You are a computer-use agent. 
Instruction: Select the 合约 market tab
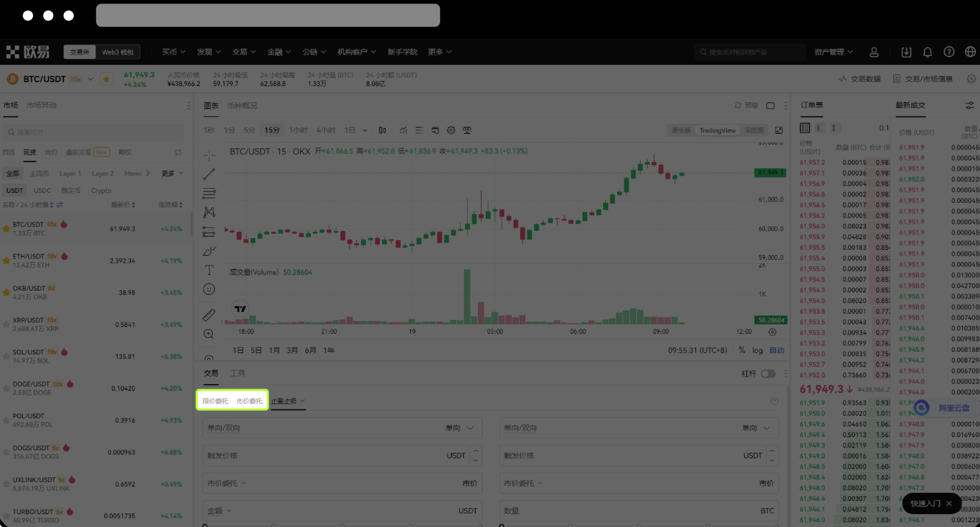pyautogui.click(x=51, y=152)
